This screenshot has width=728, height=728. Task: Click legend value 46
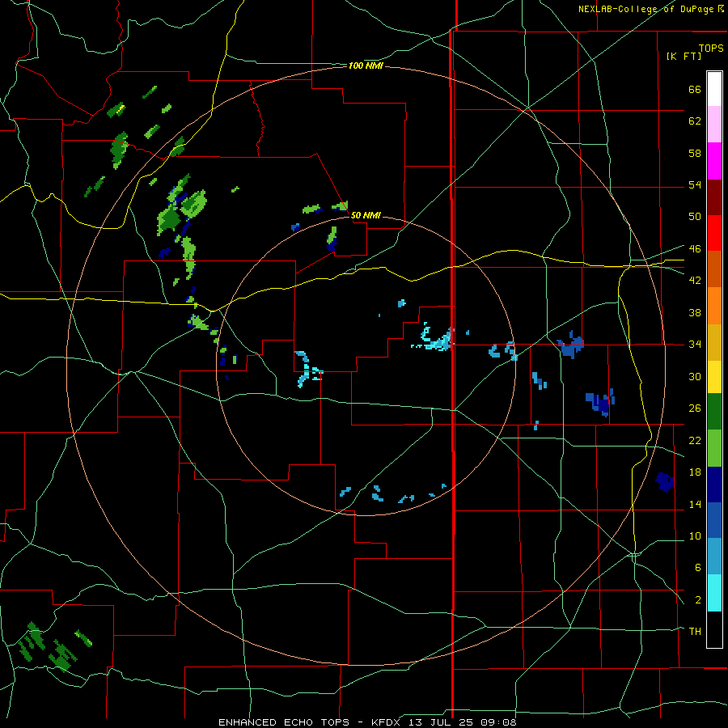[x=695, y=248]
